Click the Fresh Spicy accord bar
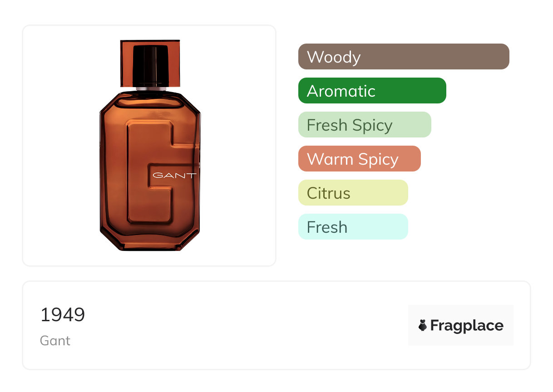 point(364,125)
